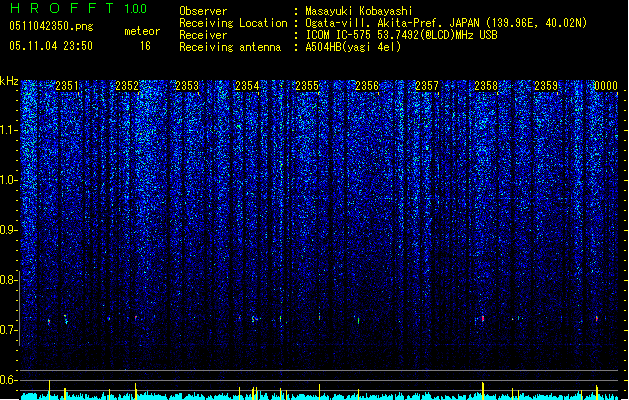Viewport: 629px width, 400px height.
Task: Click the meteor count 16
Action: tap(145, 46)
